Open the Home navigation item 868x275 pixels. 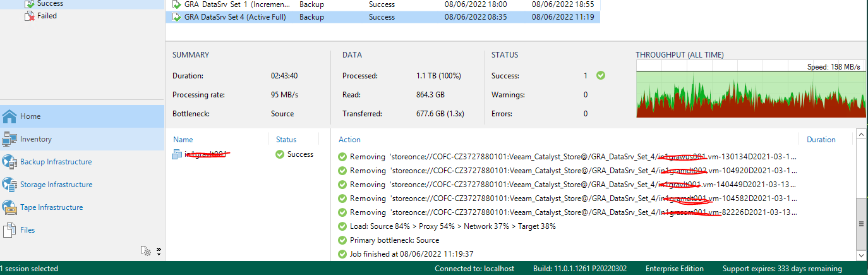pos(82,116)
